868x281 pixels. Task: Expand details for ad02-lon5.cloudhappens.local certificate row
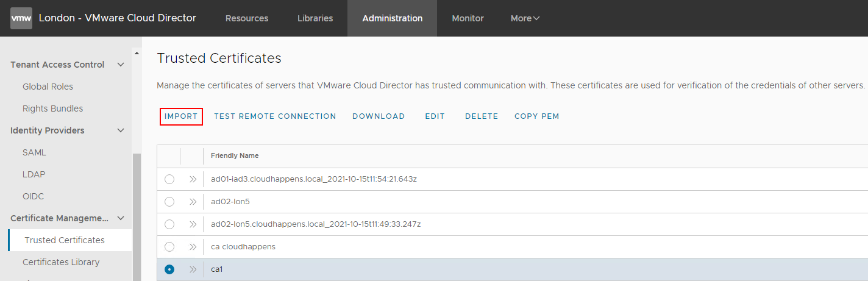pos(193,224)
